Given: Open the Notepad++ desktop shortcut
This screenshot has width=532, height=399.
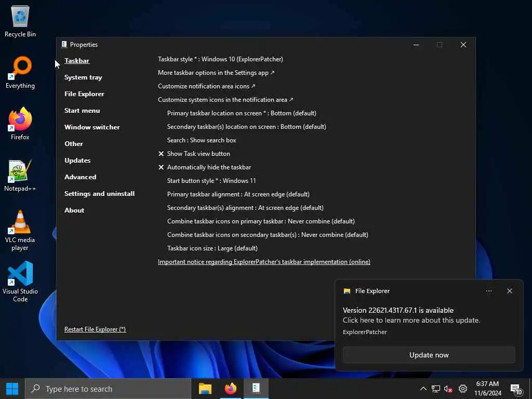Looking at the screenshot, I should [x=20, y=176].
